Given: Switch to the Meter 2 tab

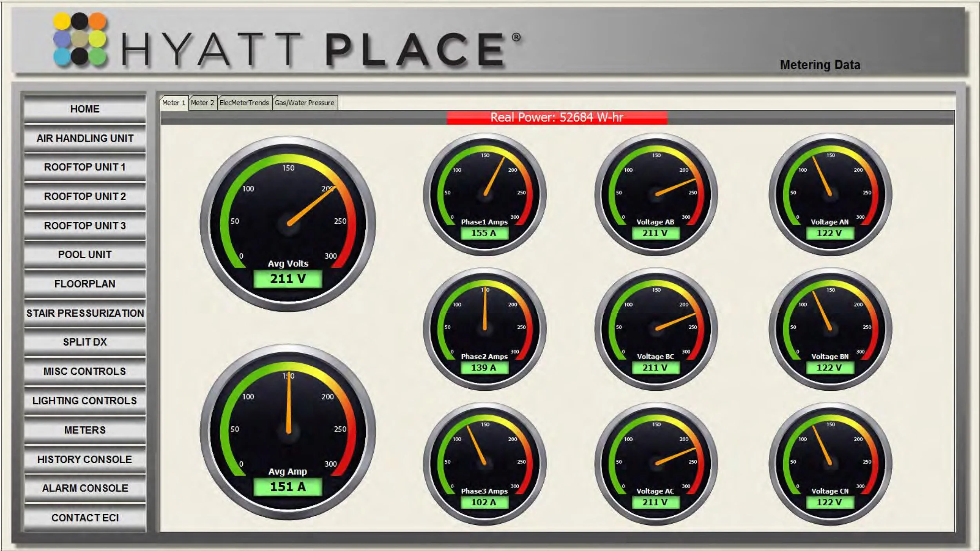Looking at the screenshot, I should 202,102.
